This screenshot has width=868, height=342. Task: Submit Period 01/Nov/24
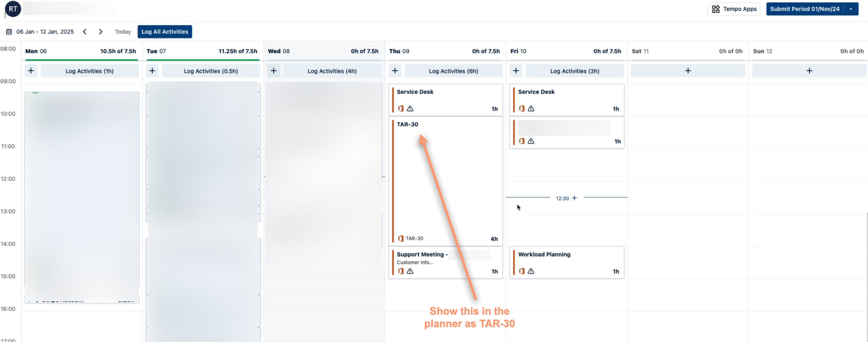pos(804,9)
